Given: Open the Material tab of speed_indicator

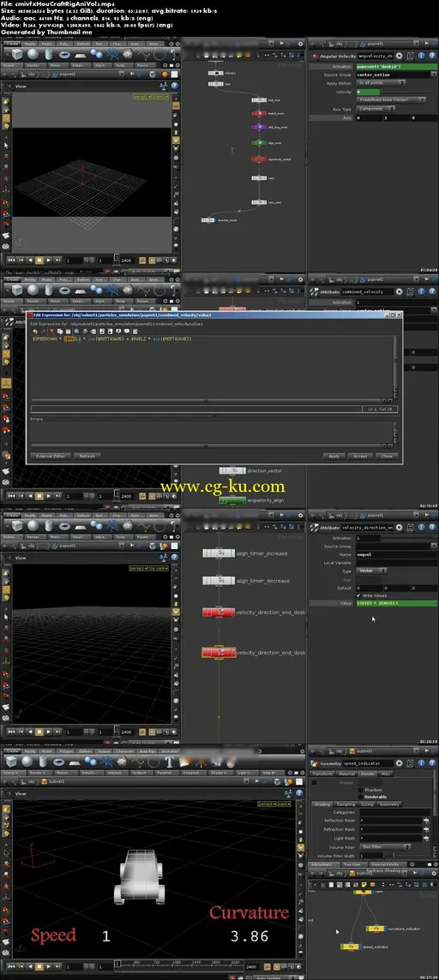Looking at the screenshot, I should 347,774.
